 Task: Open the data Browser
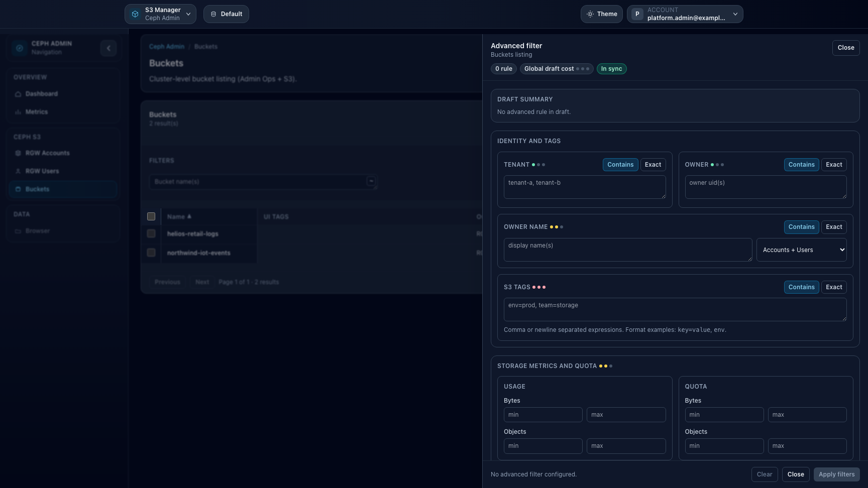coord(38,231)
